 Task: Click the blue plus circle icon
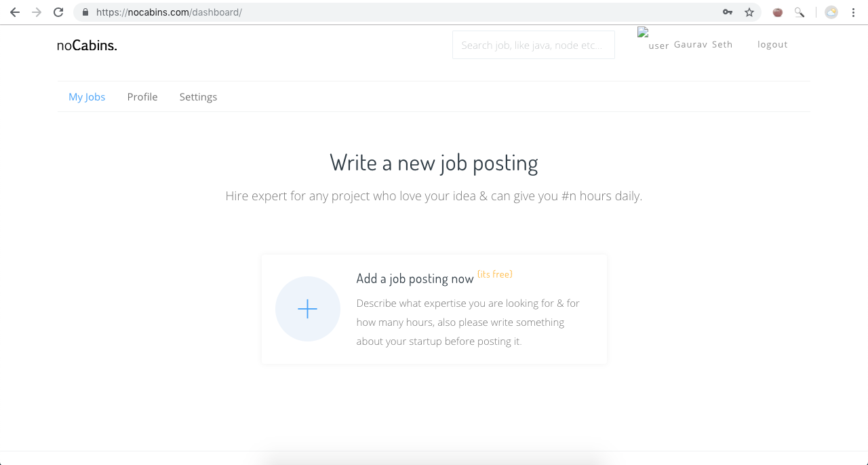point(308,309)
